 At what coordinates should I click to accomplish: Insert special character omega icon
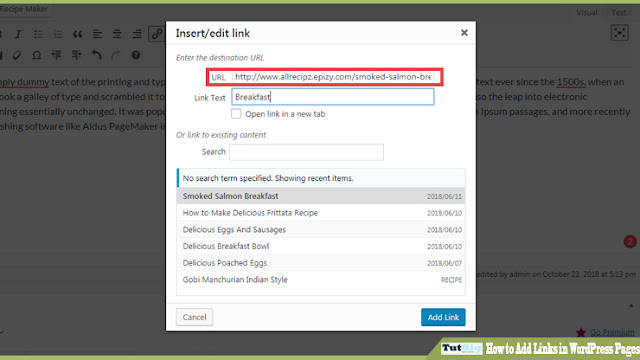(x=37, y=55)
